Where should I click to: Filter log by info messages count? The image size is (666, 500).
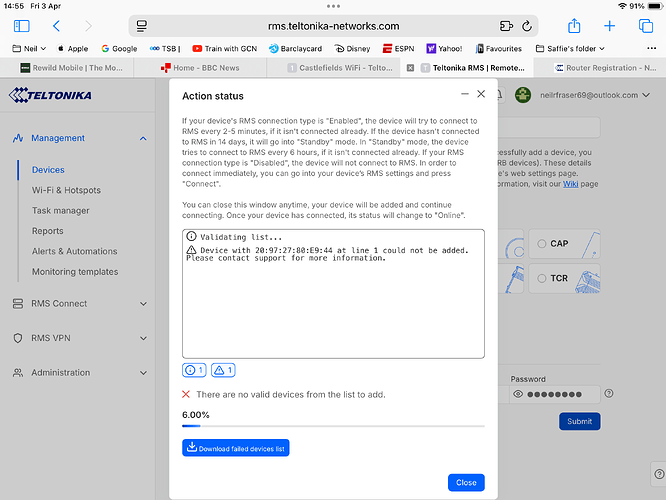pos(194,370)
